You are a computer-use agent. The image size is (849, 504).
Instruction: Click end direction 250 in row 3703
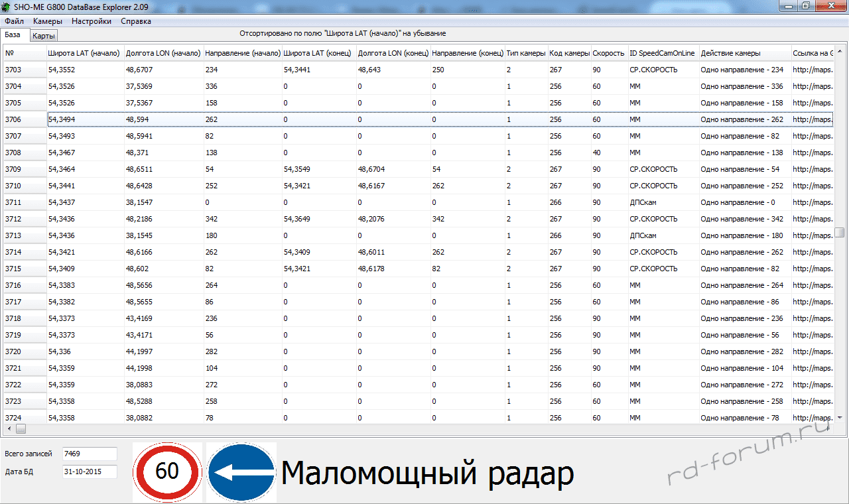pos(468,70)
